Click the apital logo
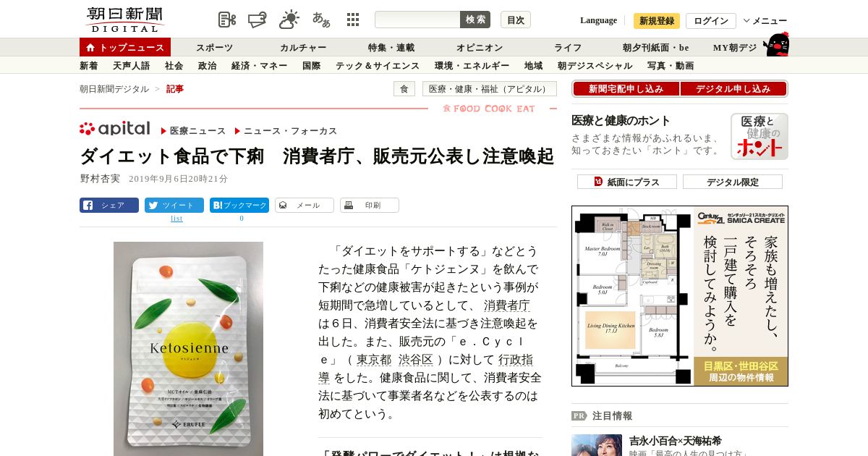 pos(115,129)
